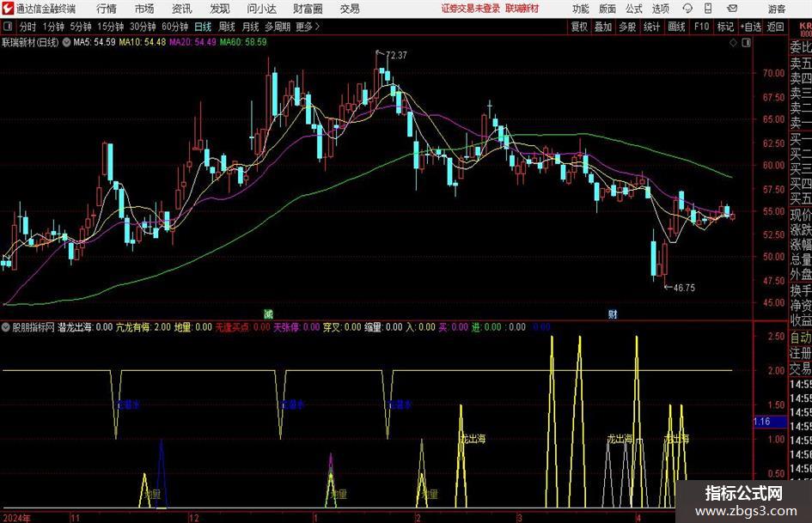Toggle the left sidebar panel icon
This screenshot has height=523, width=812.
click(7, 27)
